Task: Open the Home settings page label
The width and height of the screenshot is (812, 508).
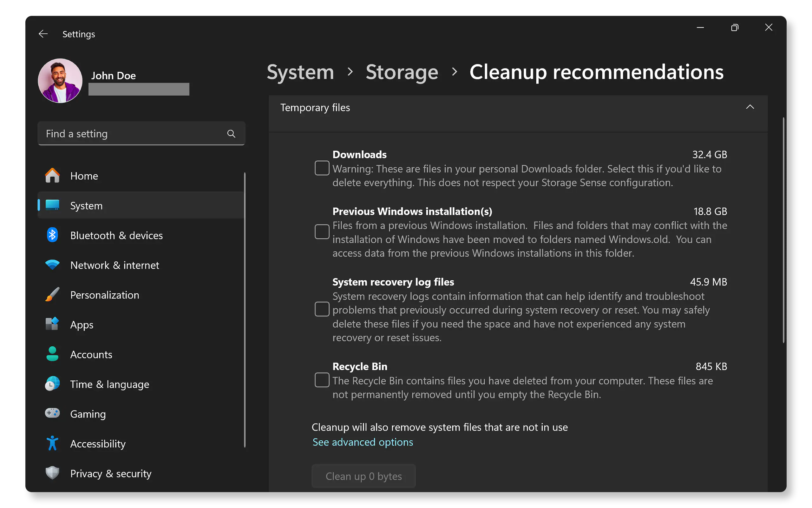Action: click(84, 176)
